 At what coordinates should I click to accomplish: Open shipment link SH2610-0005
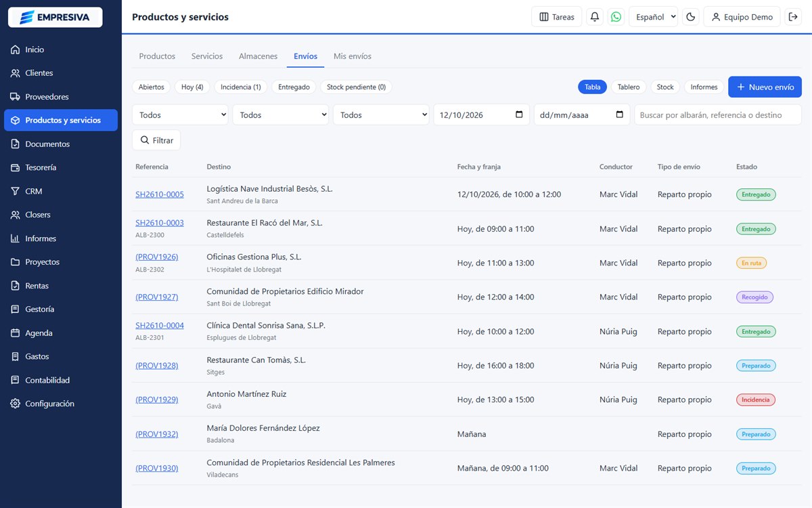[x=160, y=194]
